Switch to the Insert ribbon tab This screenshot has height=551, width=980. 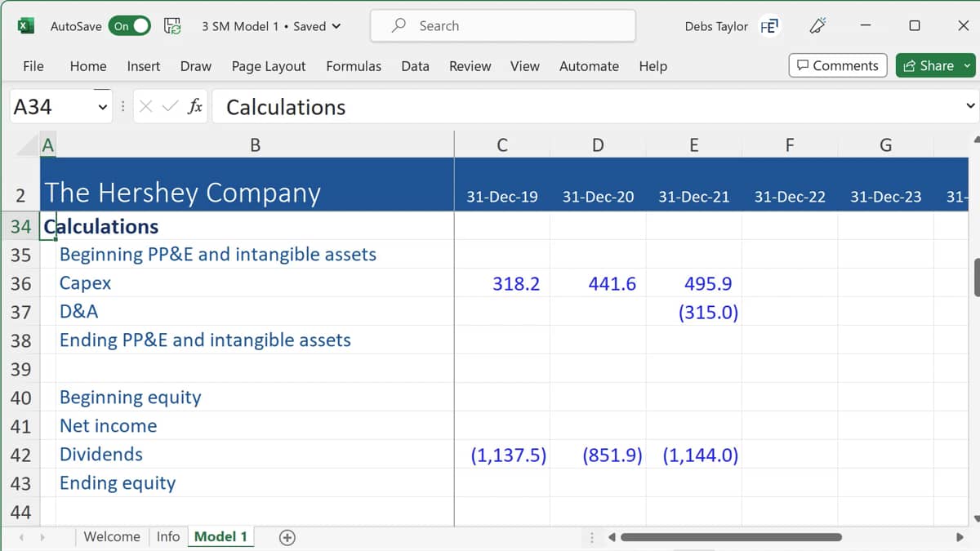click(x=144, y=66)
